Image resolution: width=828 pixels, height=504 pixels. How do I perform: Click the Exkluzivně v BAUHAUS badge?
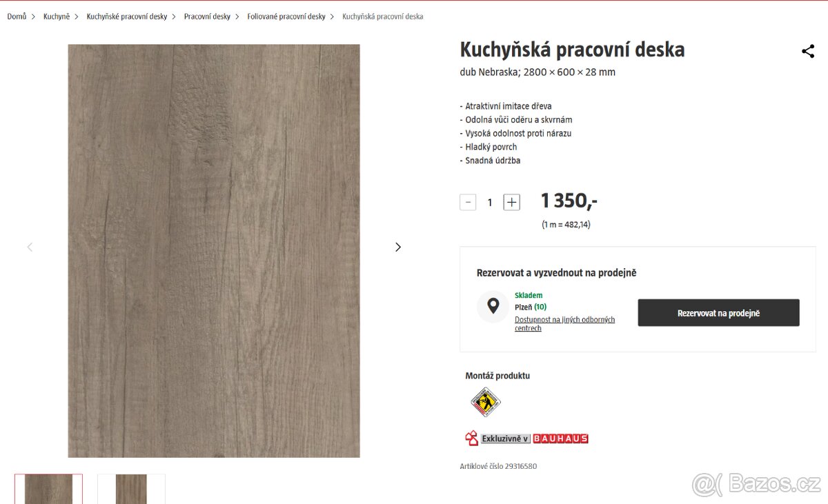526,439
